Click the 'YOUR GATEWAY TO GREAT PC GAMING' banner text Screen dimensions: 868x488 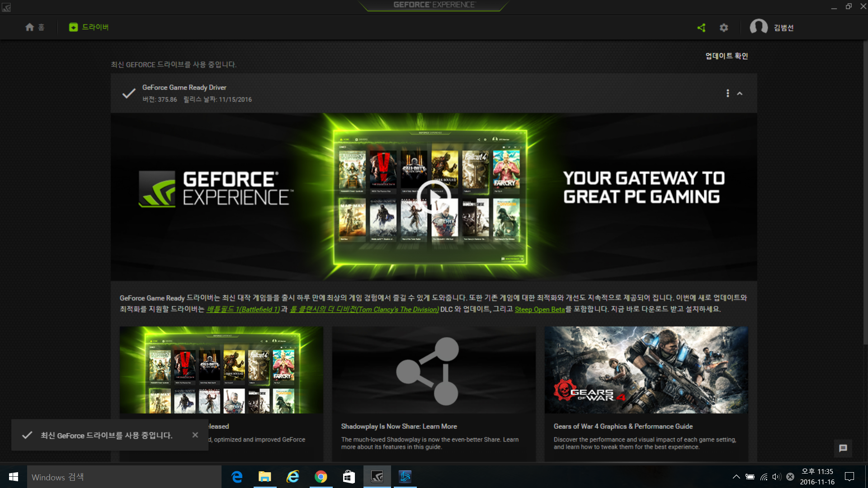(x=644, y=188)
